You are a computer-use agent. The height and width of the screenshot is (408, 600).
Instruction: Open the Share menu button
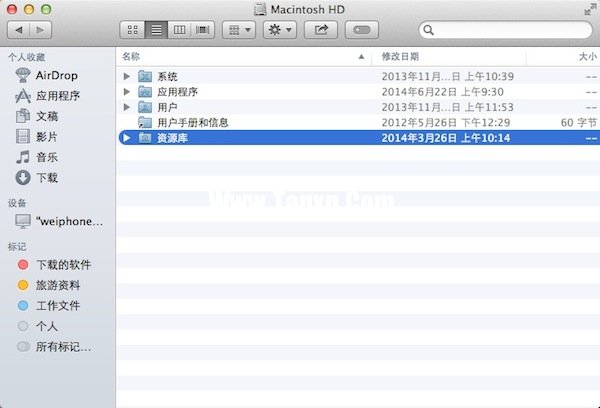[321, 30]
